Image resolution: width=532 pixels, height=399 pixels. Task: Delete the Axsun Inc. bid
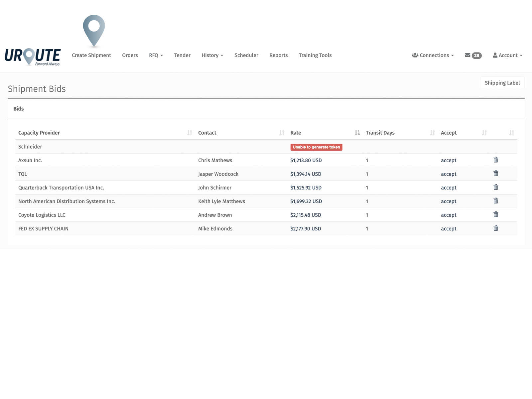[496, 160]
